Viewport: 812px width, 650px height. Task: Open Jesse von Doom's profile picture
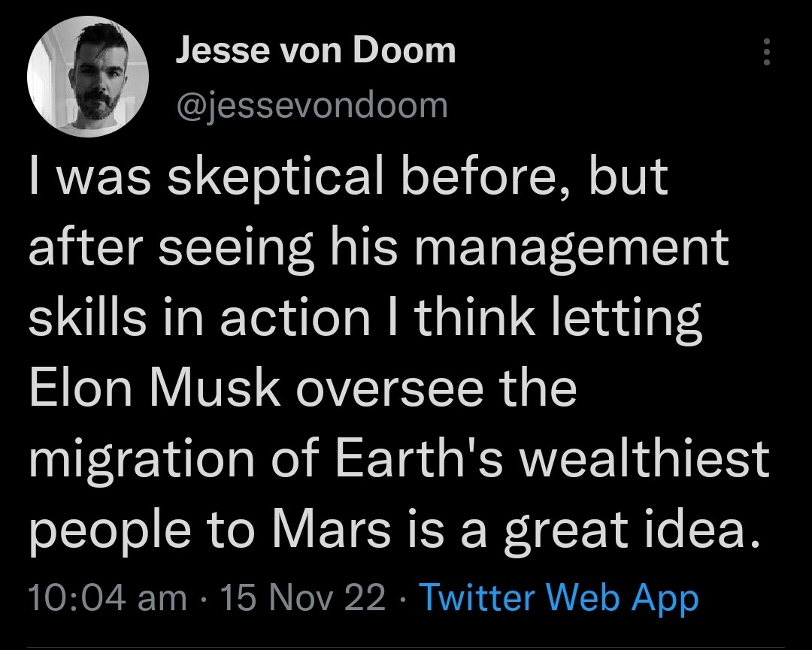click(x=87, y=77)
